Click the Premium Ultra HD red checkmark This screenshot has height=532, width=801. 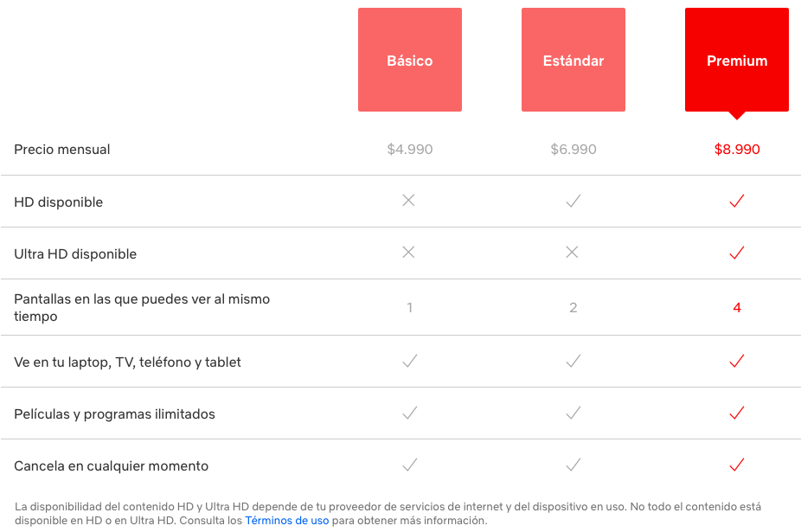click(x=736, y=253)
